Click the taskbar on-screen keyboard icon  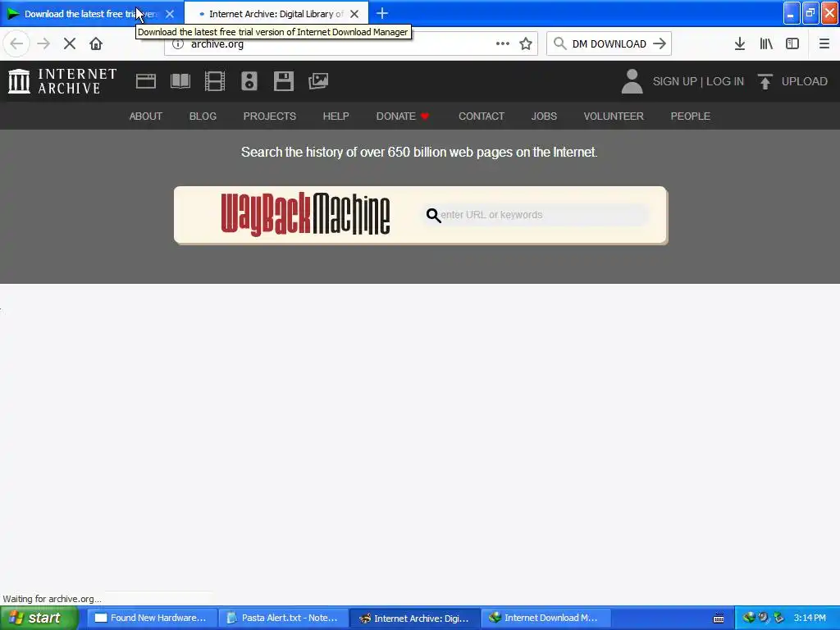point(719,619)
